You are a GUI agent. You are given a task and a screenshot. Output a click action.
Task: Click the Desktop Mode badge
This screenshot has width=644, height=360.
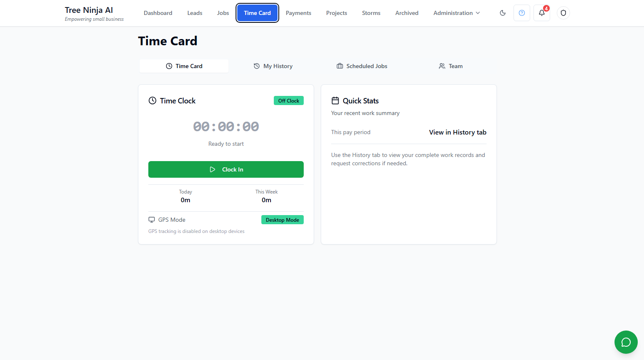(283, 220)
